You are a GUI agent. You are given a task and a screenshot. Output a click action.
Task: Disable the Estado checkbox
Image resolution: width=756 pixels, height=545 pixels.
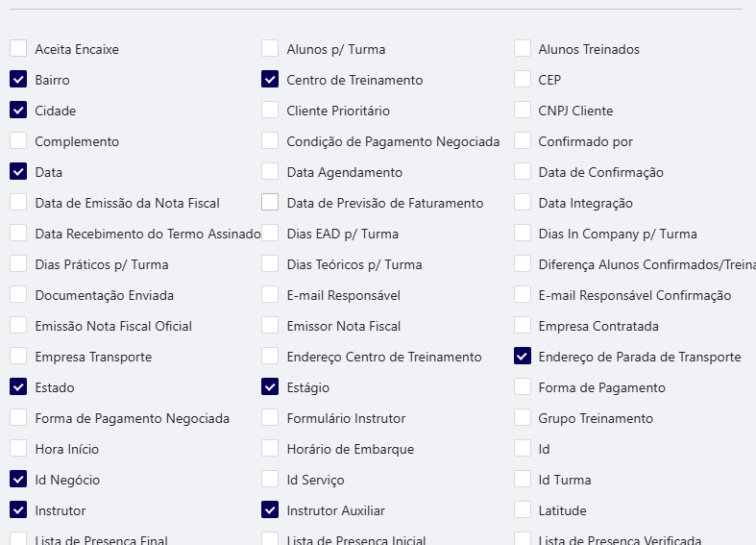click(18, 387)
